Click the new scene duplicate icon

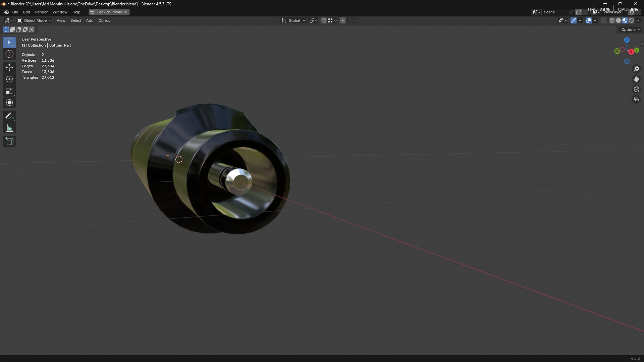point(579,12)
